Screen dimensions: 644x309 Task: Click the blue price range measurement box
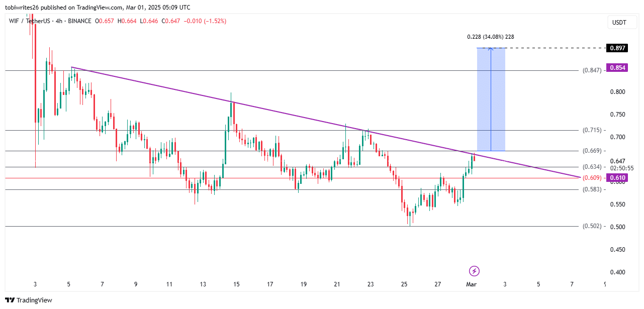491,99
